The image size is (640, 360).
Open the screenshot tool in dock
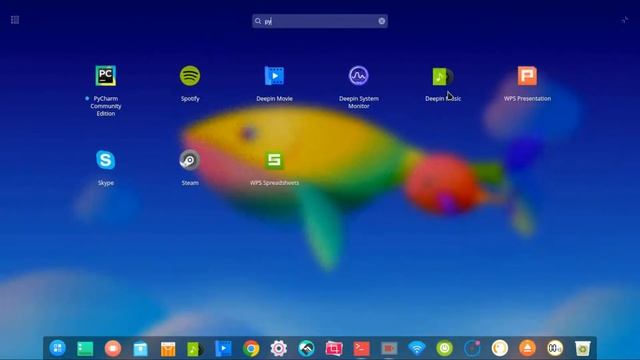[x=334, y=349]
